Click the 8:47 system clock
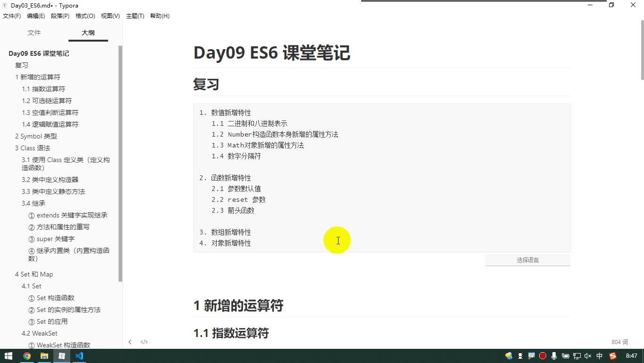Screen dimensions: 644x363 (x=631, y=356)
